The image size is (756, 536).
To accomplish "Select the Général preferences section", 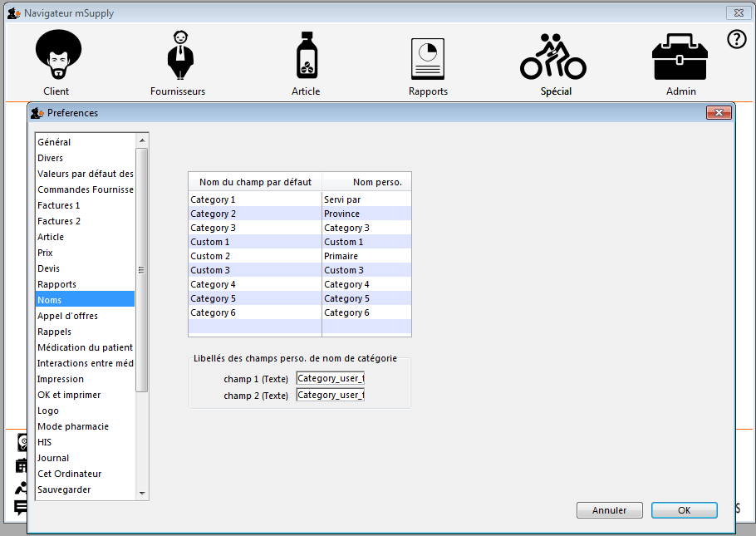I will pos(85,142).
